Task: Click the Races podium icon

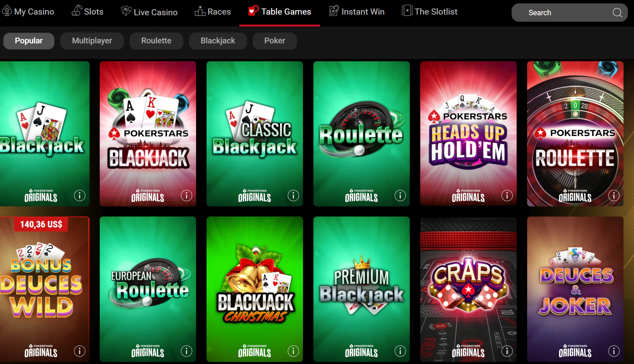Action: (x=200, y=11)
